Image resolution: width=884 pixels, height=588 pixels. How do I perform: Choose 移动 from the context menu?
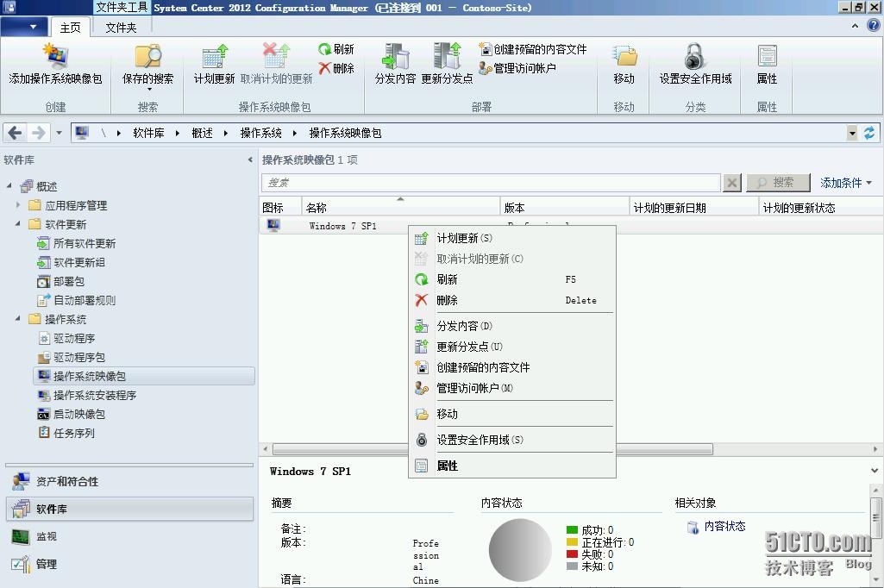[x=512, y=414]
